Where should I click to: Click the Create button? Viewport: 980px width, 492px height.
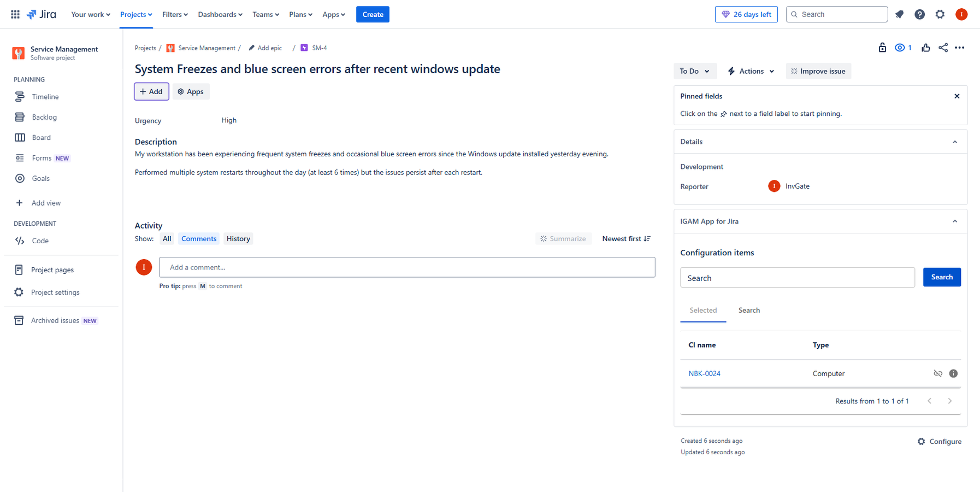coord(373,14)
